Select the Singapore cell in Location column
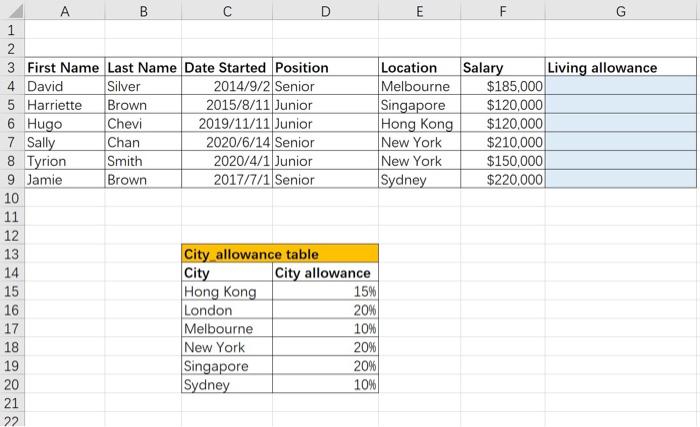 420,105
